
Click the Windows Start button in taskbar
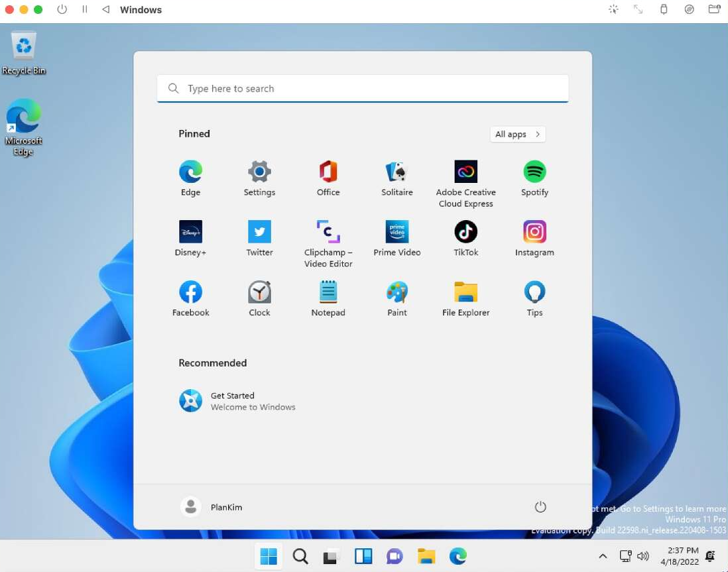coord(269,555)
